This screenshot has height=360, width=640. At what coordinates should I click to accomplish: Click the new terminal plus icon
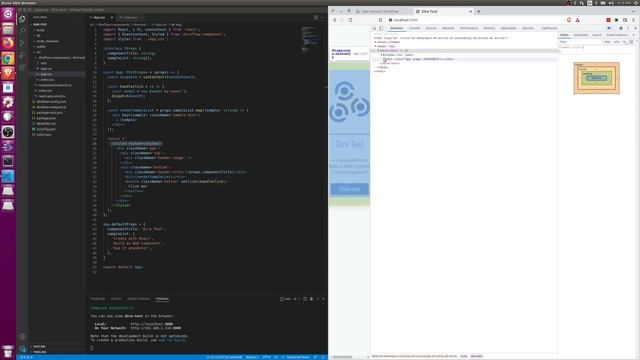click(295, 299)
